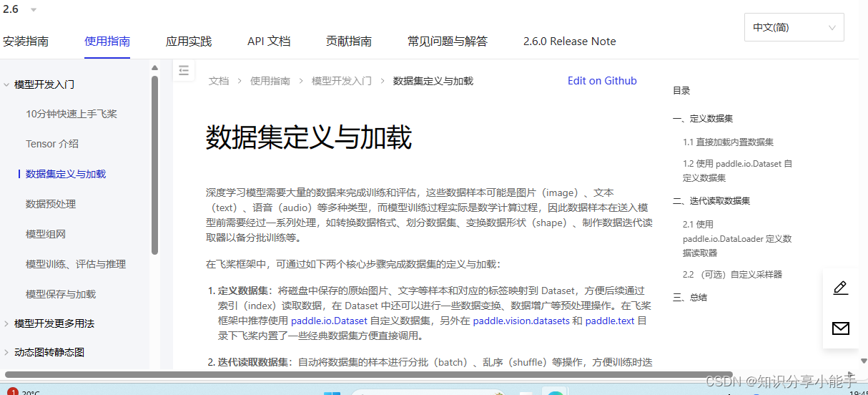868x395 pixels.
Task: Jump to 2.1 使用 paddle.io.DataLoader section
Action: 737,238
